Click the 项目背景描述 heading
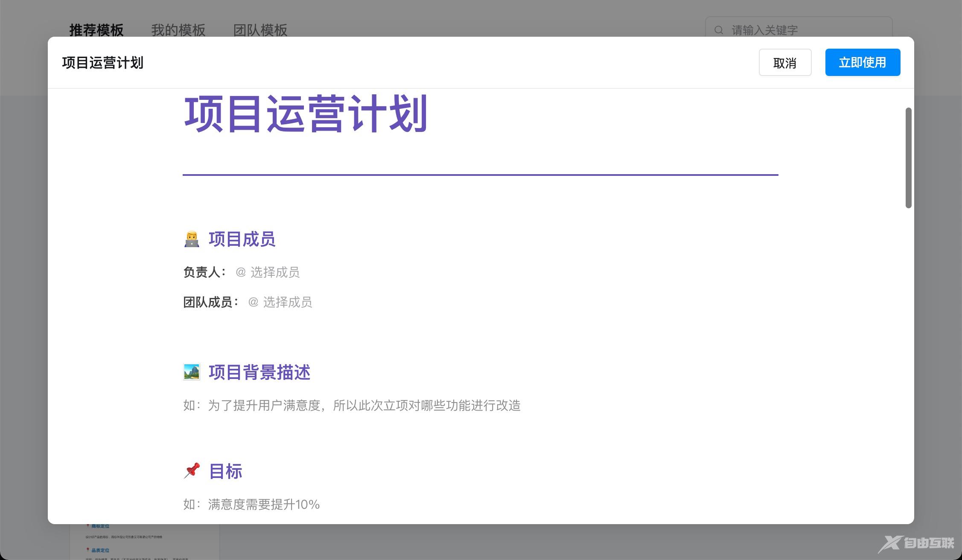 pyautogui.click(x=259, y=372)
